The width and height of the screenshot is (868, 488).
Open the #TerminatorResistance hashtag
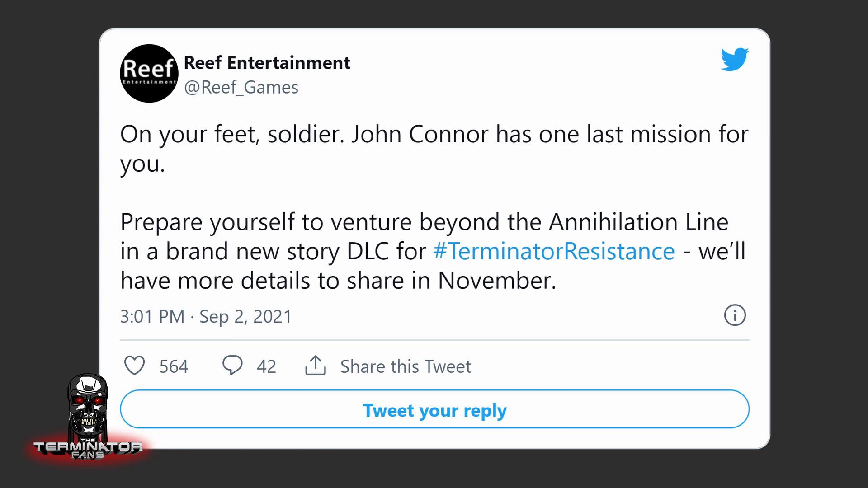[x=554, y=251]
